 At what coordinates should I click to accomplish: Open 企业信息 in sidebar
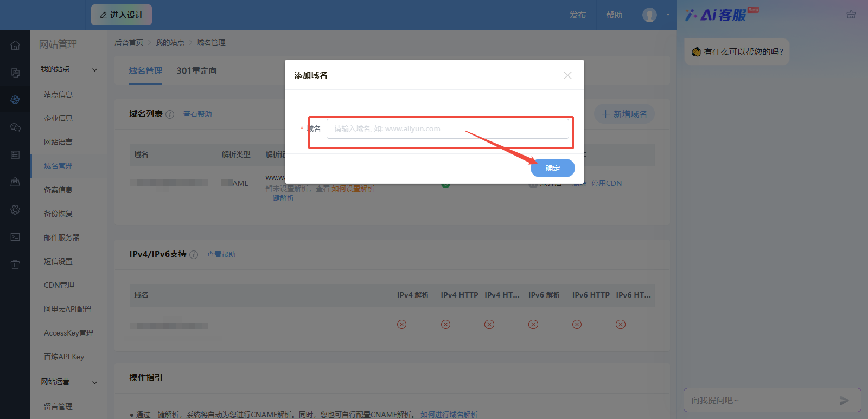[x=58, y=118]
